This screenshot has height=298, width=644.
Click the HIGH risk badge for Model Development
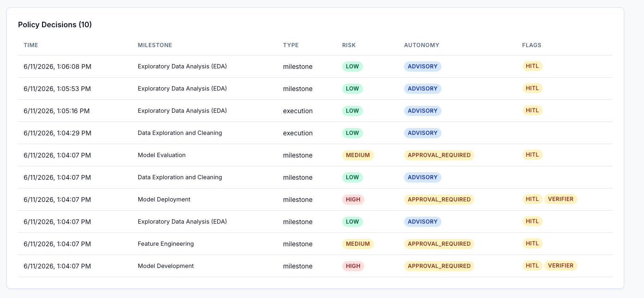pos(353,266)
